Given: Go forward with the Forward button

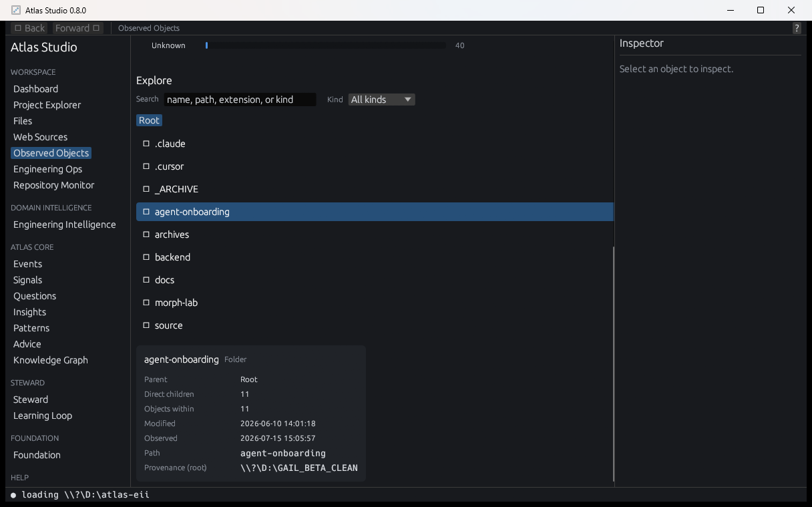Looking at the screenshot, I should point(78,28).
